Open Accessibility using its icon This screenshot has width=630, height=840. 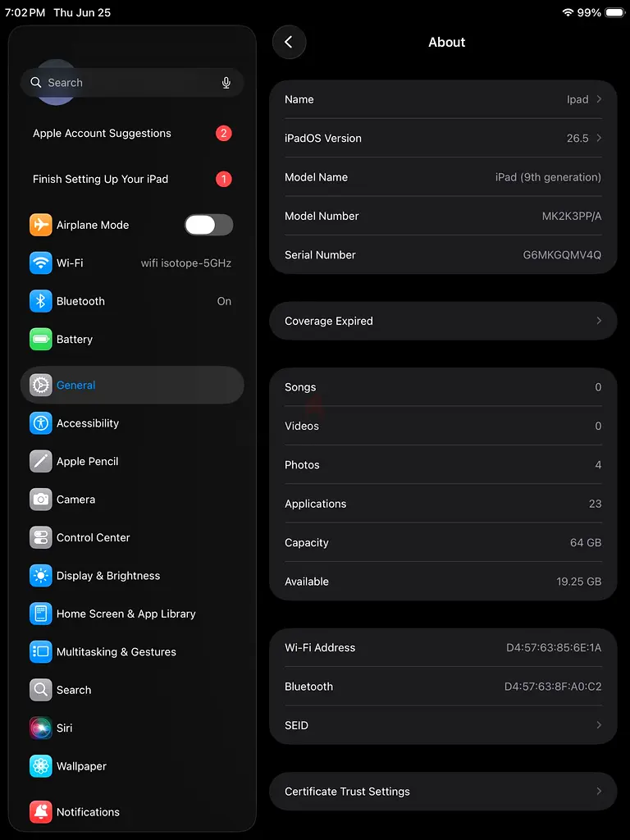pos(41,423)
